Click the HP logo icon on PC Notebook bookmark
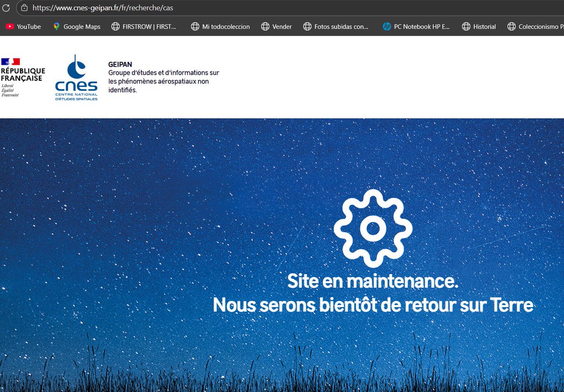This screenshot has height=392, width=564. click(x=387, y=27)
